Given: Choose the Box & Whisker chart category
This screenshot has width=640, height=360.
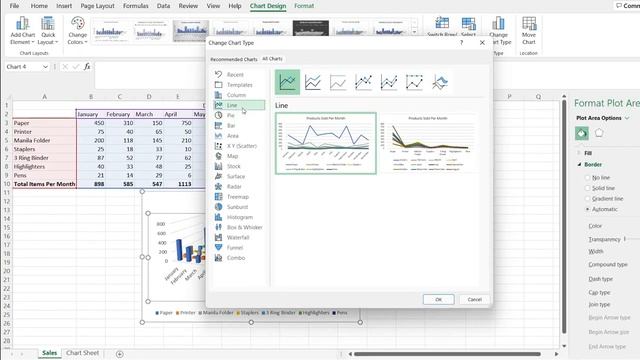Looking at the screenshot, I should pyautogui.click(x=239, y=227).
